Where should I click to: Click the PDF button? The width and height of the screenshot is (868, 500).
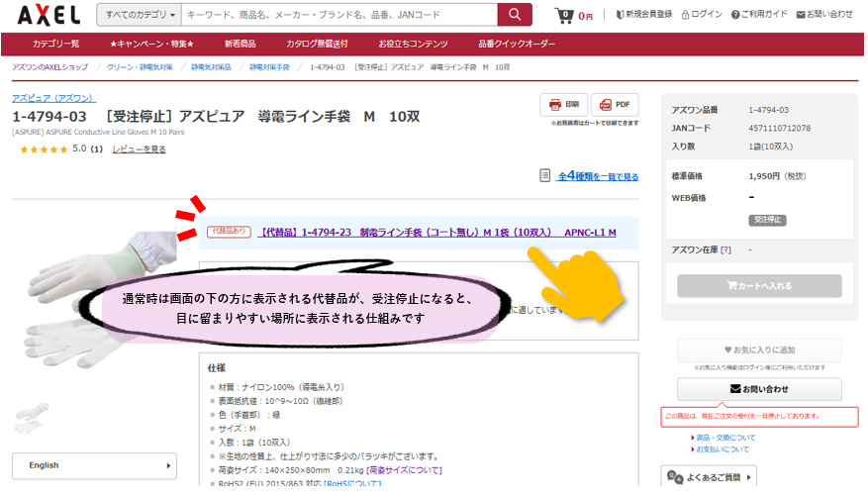tap(615, 105)
